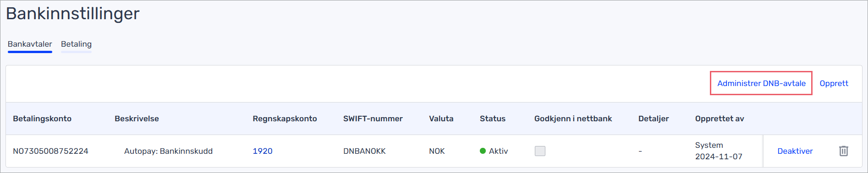This screenshot has height=173, width=868.
Task: Click the Betalingskonto column header
Action: (x=42, y=119)
